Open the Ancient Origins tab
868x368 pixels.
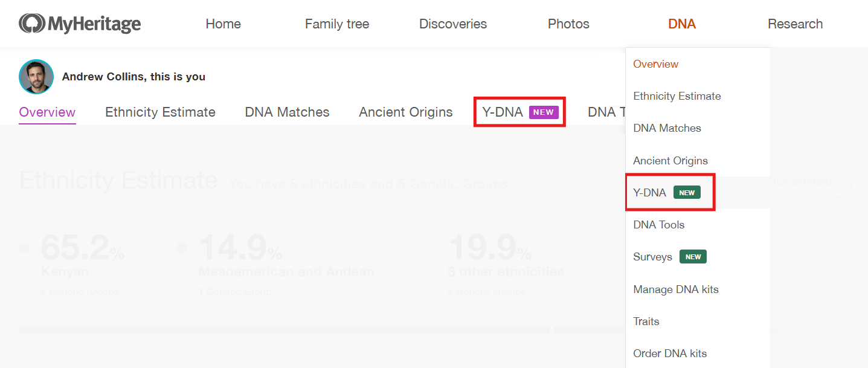click(405, 112)
